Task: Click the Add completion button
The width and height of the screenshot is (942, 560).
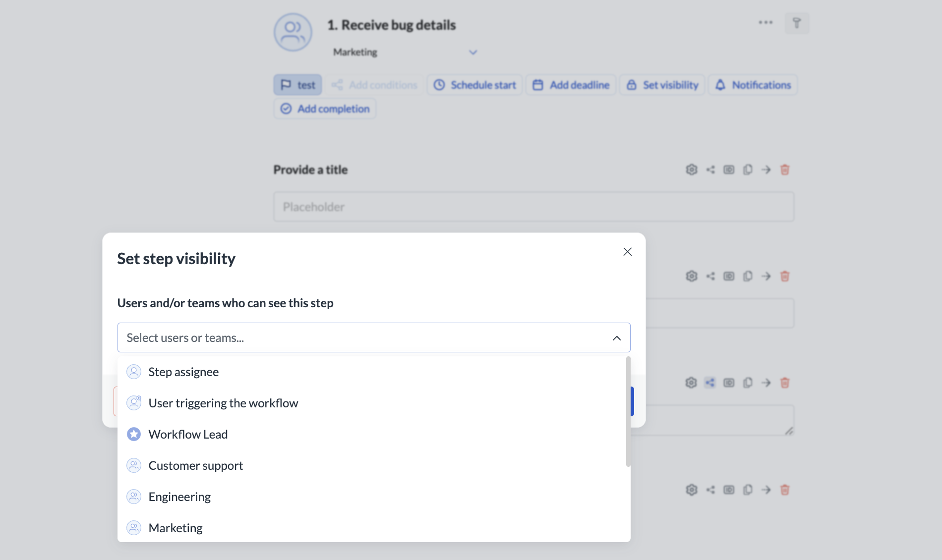Action: [325, 109]
